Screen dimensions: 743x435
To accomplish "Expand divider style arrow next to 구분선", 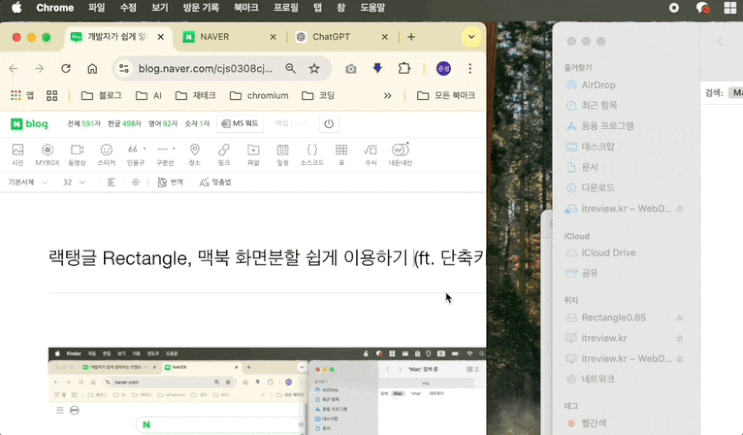I will [x=174, y=149].
